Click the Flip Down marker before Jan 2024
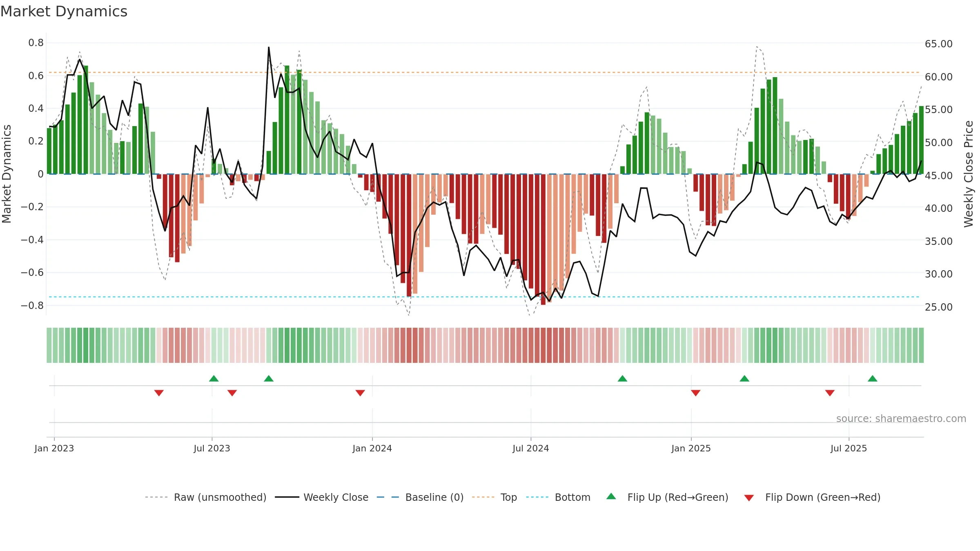This screenshot has width=980, height=551. 360,393
